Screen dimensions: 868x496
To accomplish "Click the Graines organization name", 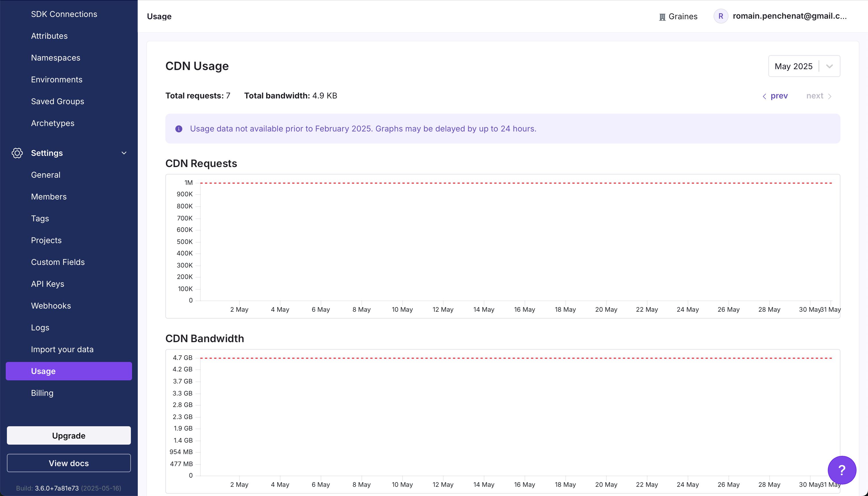I will [683, 16].
